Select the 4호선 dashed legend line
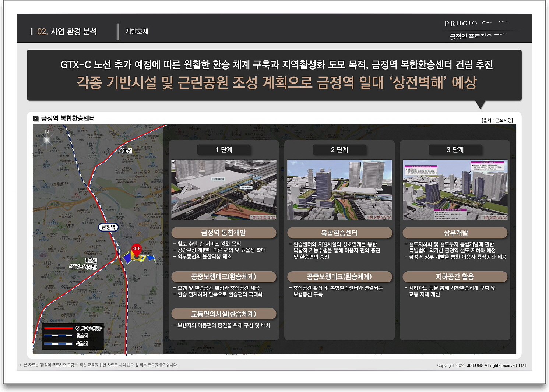Viewport: 549px width, 392px height. pos(58,343)
